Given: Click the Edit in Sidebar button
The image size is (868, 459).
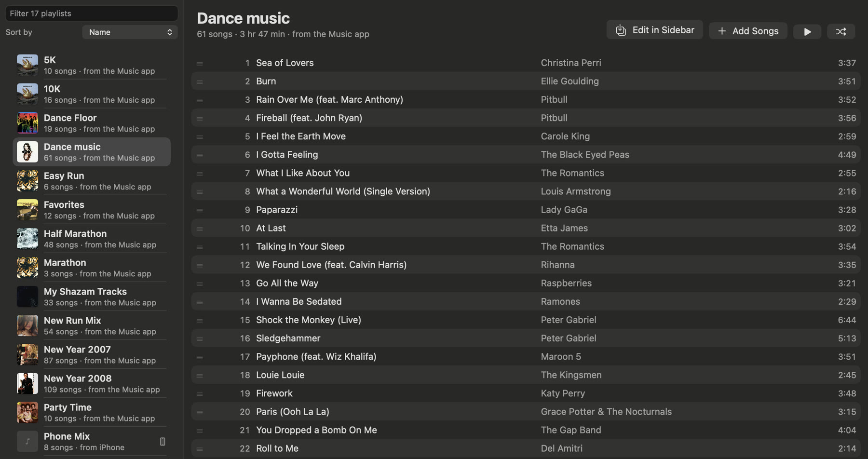Looking at the screenshot, I should (654, 30).
